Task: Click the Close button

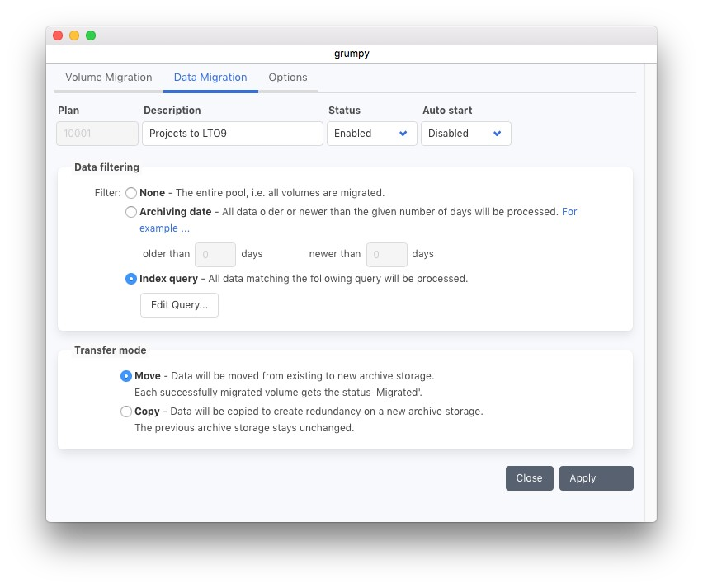Action: click(529, 478)
